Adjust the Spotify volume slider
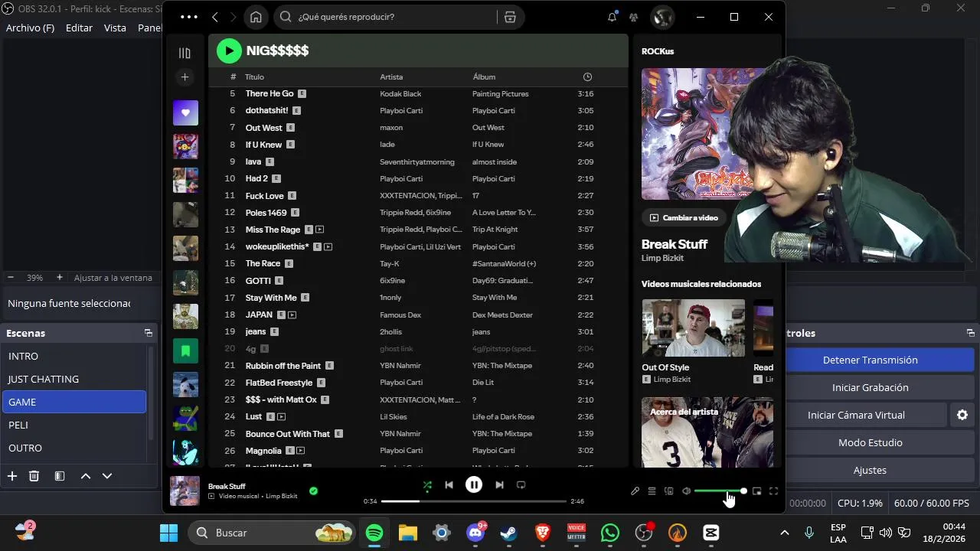980x551 pixels. coord(719,491)
